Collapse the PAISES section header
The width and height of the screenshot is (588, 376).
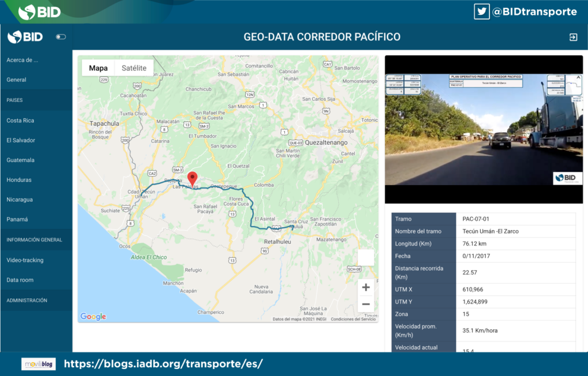(15, 100)
